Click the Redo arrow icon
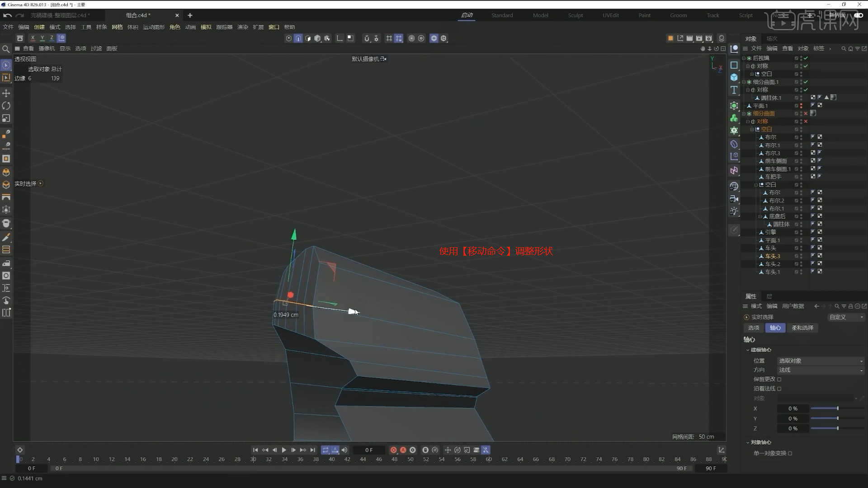868x488 pixels. pos(19,15)
